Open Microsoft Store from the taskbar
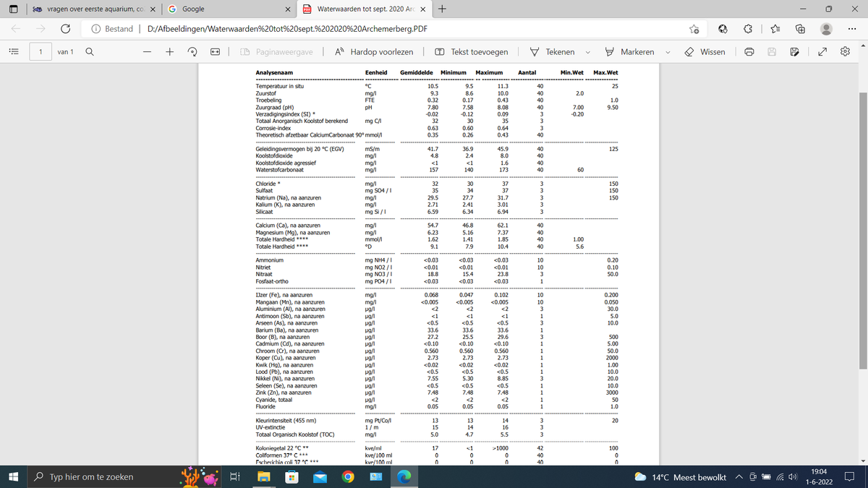Screen dimensions: 868x488 292,476
